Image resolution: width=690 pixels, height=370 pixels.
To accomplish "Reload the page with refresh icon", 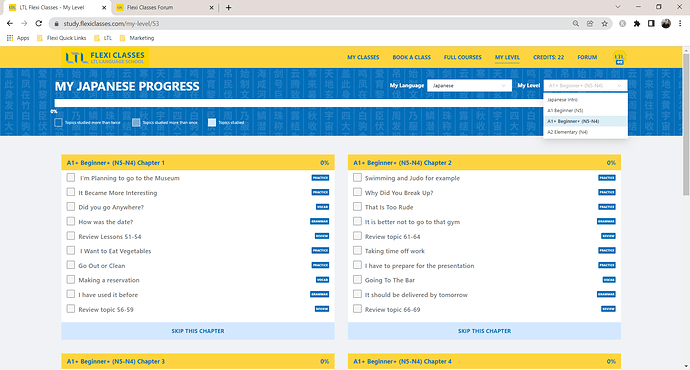I will 39,23.
